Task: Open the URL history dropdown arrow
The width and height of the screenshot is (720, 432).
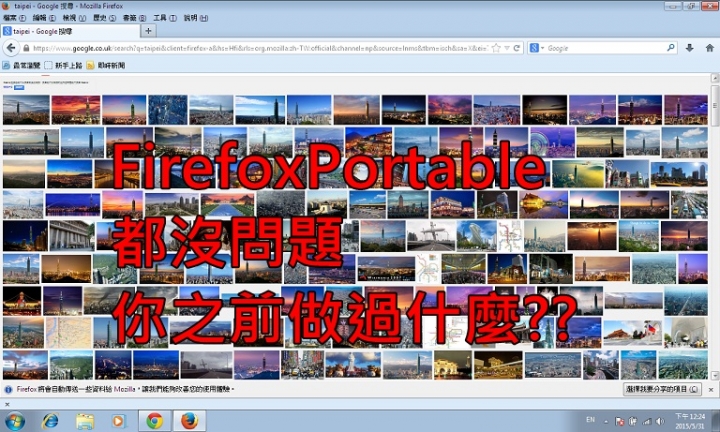Action: tap(507, 48)
